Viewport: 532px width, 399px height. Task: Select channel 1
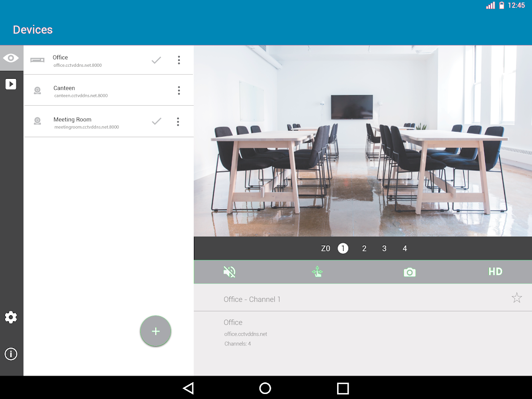[343, 248]
